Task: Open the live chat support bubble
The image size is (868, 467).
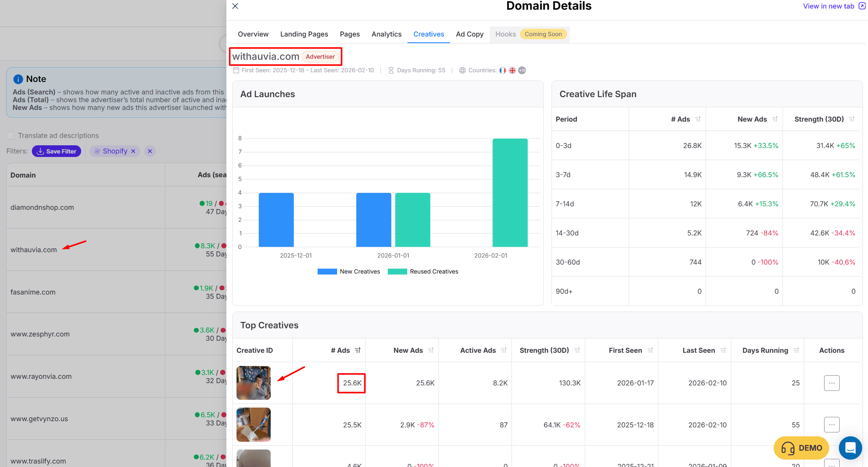Action: (850, 448)
